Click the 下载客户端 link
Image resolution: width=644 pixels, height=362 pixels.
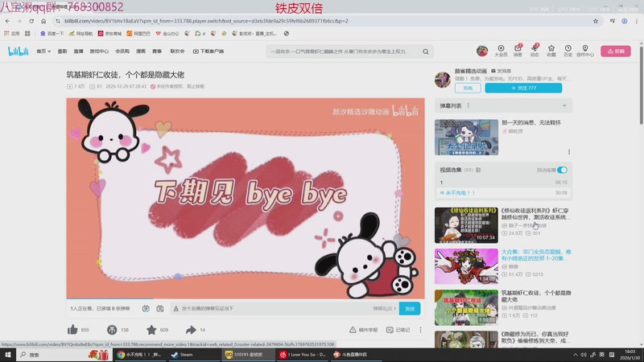(x=208, y=51)
